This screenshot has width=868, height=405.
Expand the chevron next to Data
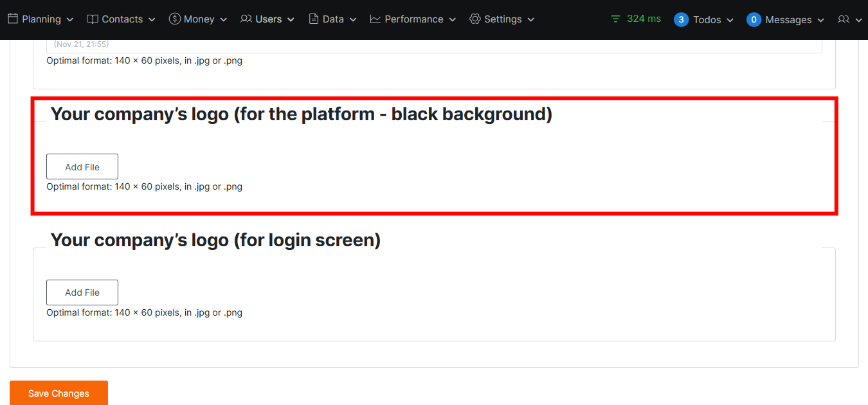(x=353, y=20)
